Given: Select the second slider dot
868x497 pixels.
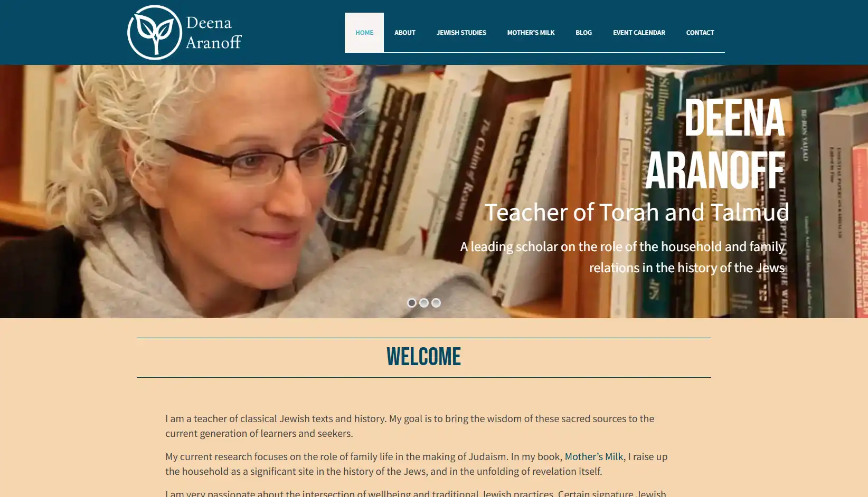Looking at the screenshot, I should (424, 303).
